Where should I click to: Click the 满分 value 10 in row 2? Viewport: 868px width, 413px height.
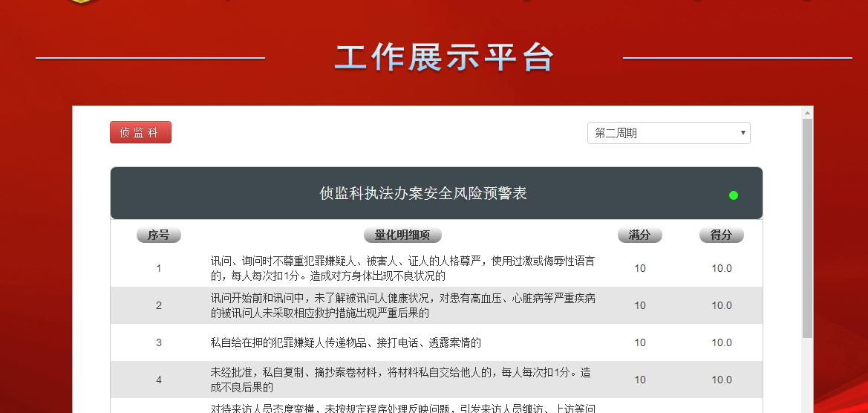tap(640, 305)
